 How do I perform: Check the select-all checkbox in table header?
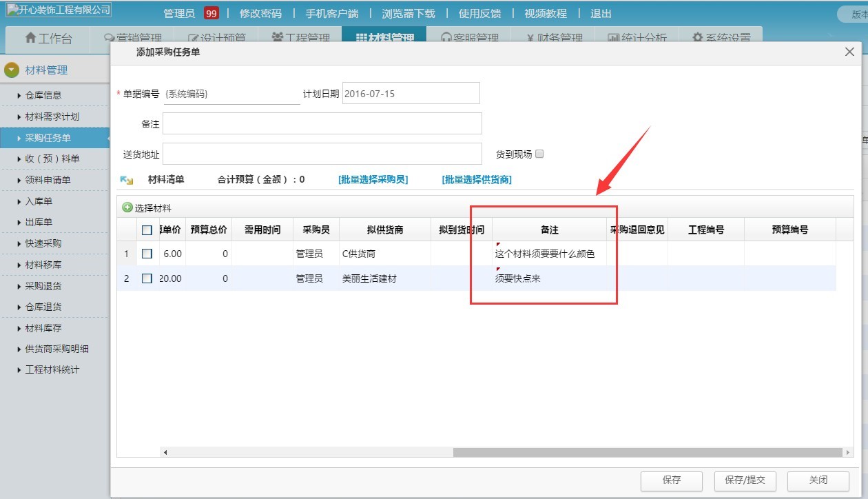pos(148,230)
